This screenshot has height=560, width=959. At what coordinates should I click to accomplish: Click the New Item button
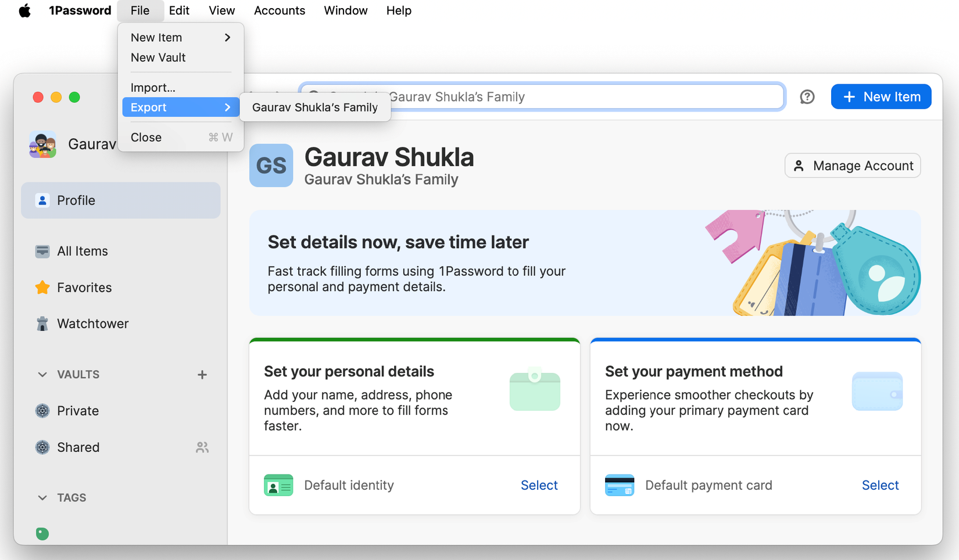click(881, 96)
